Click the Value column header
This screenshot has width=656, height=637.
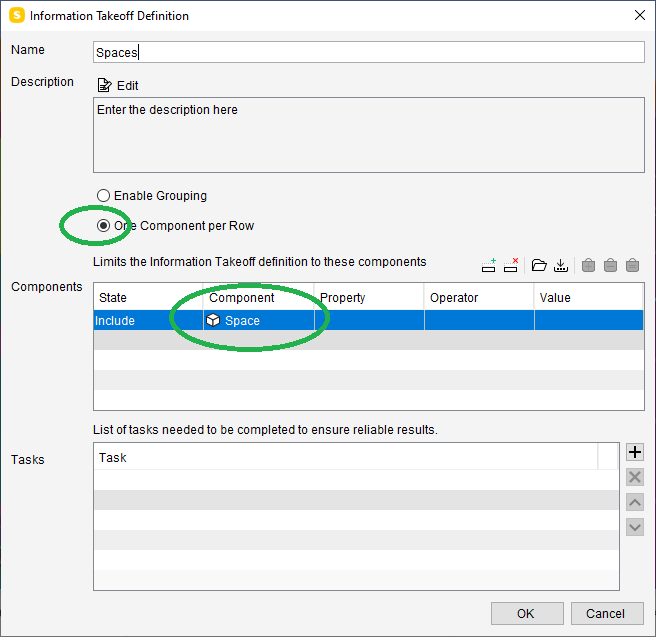589,297
